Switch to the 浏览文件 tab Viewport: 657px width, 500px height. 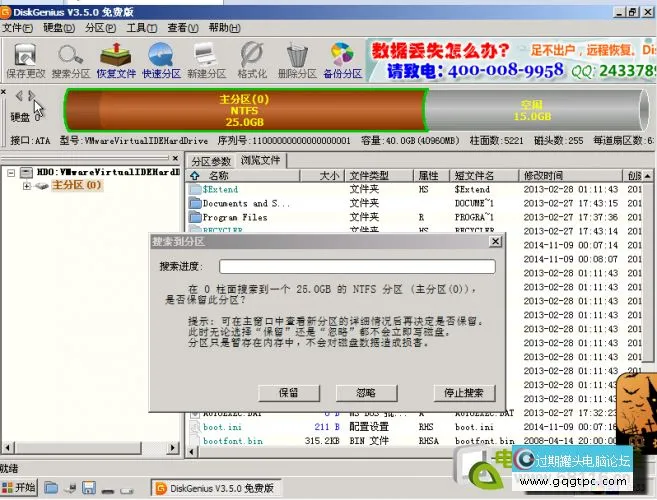(260, 161)
